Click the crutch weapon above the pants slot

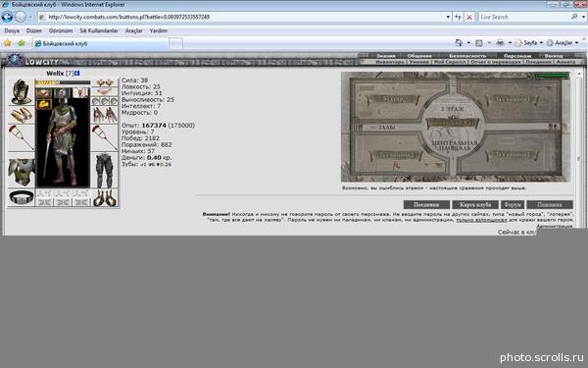(105, 138)
